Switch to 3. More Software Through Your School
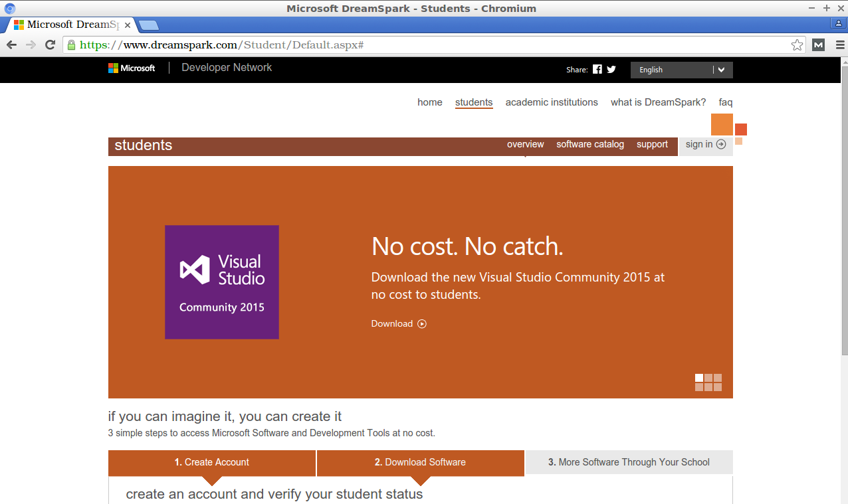848x504 pixels. tap(629, 462)
